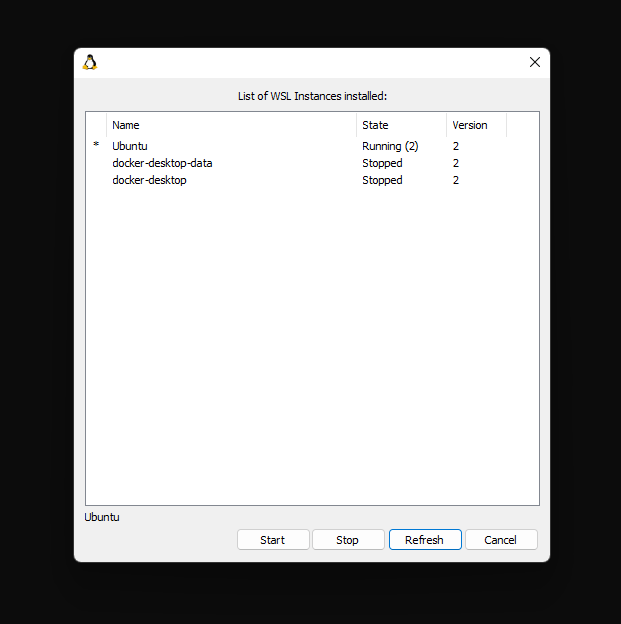Select the Ubuntu instance row
This screenshot has width=621, height=624.
[x=312, y=146]
